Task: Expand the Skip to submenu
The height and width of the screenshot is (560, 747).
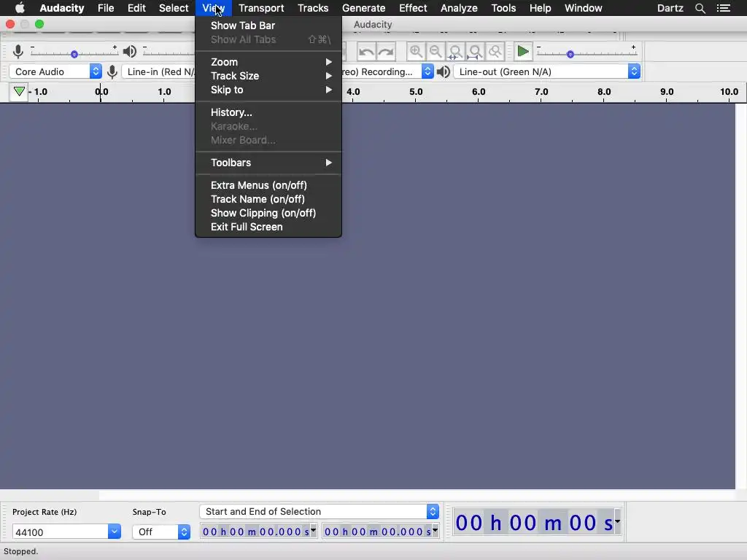Action: [268, 90]
